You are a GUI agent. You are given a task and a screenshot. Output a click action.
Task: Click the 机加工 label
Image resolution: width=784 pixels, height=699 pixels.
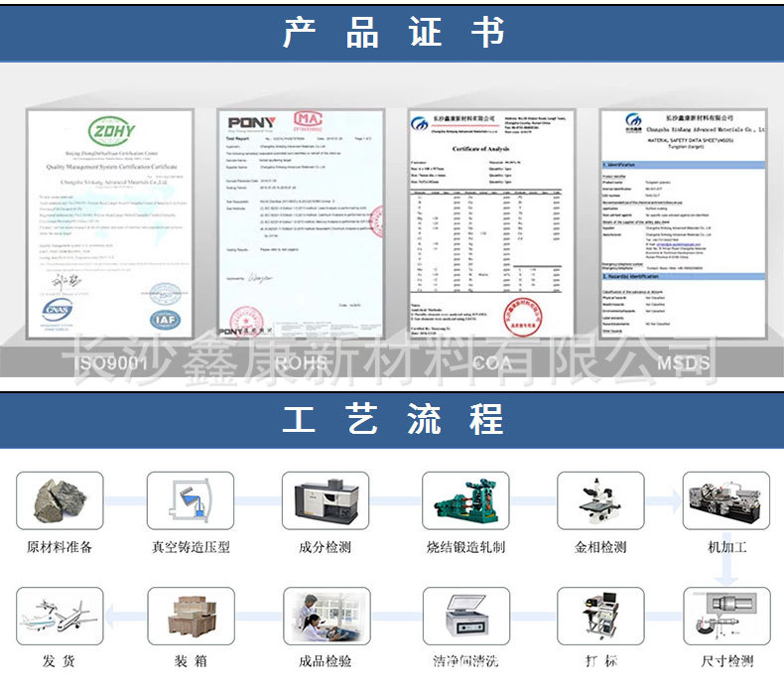pyautogui.click(x=727, y=547)
